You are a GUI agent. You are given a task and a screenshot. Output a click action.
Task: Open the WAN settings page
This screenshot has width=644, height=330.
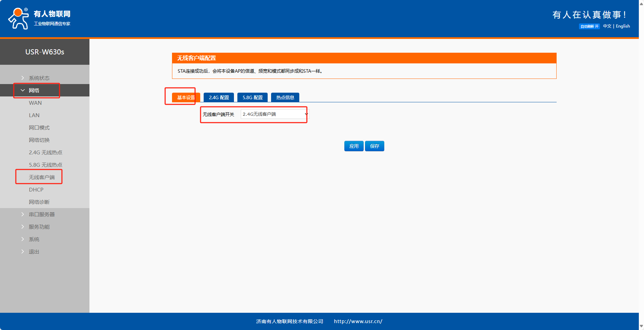[x=35, y=103]
